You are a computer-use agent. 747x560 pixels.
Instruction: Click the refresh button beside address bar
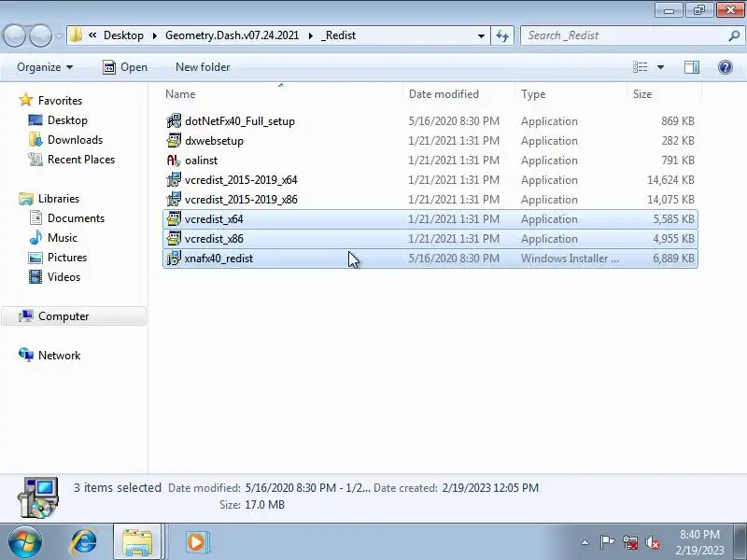click(502, 35)
